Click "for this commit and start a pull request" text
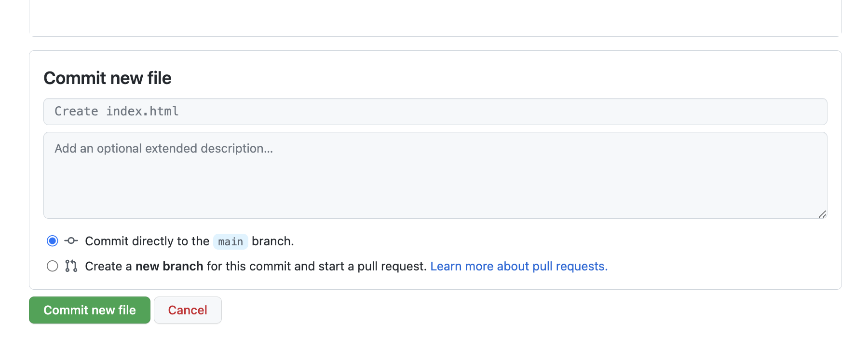Viewport: 868px width, 339px height. (316, 266)
